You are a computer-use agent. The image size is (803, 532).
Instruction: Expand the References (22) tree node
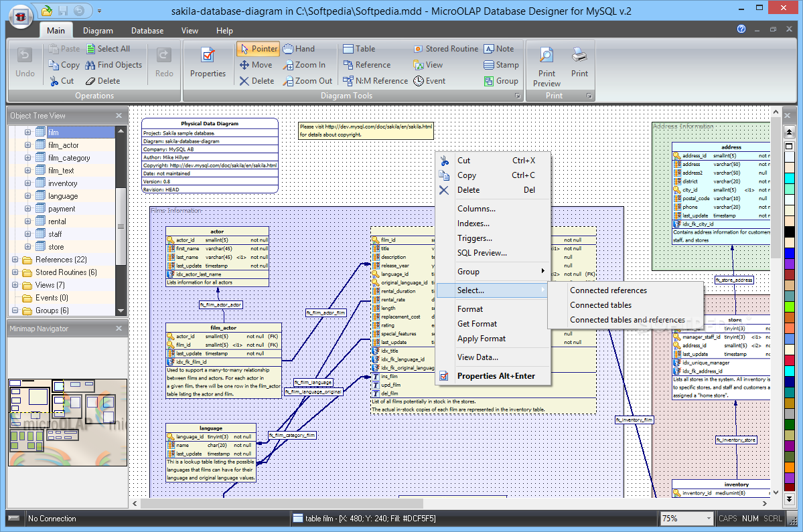[x=15, y=260]
